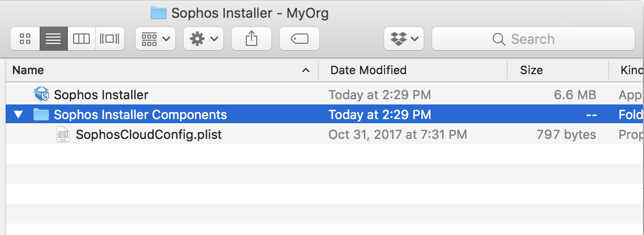Click the Share button
Screen dimensions: 644x235
252,39
